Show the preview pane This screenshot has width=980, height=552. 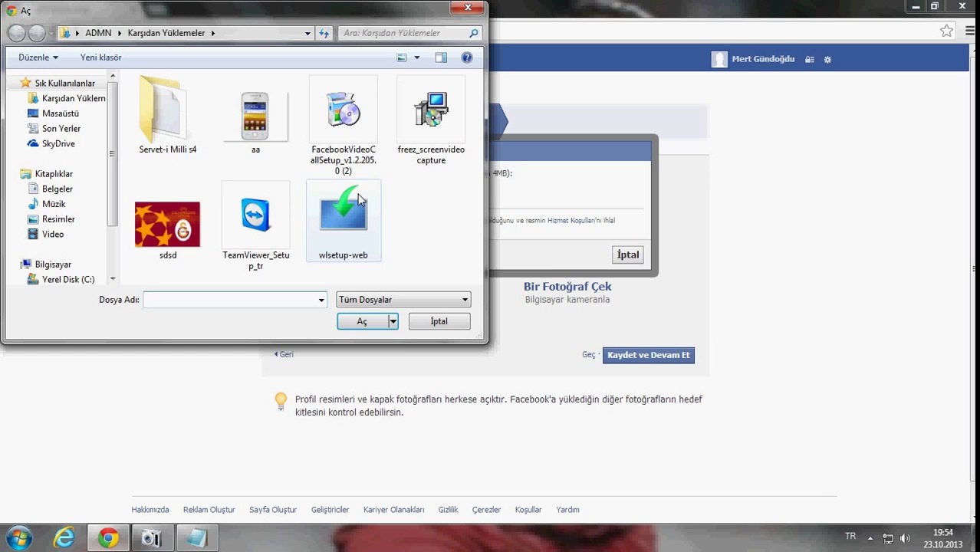click(x=441, y=58)
